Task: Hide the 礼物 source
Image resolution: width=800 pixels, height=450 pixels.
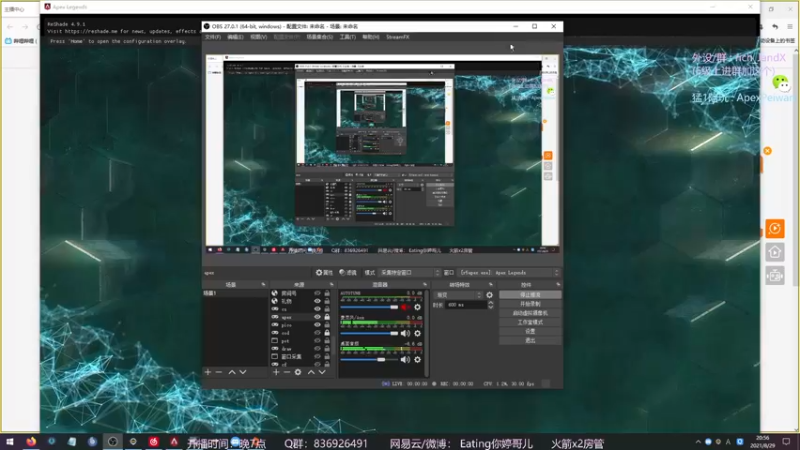Action: [317, 301]
